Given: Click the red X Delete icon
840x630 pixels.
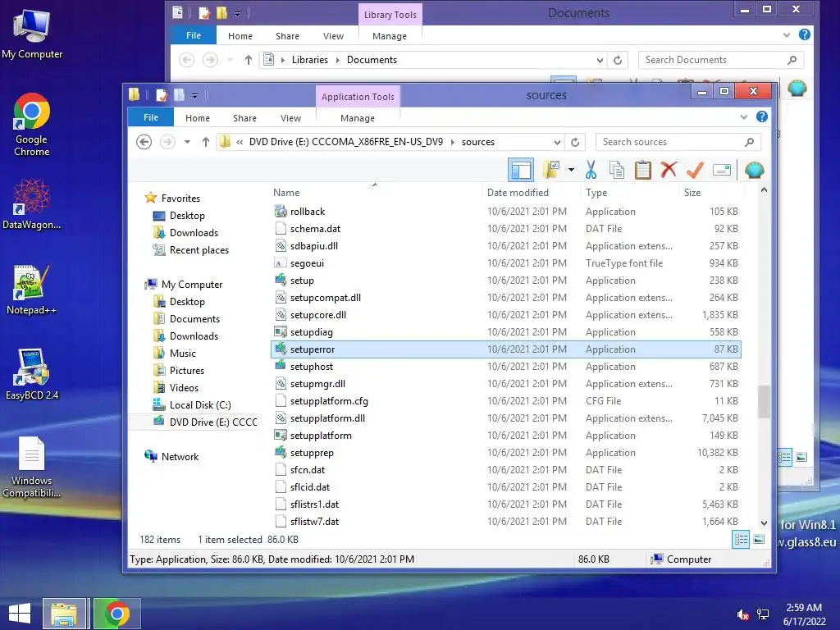Looking at the screenshot, I should pos(669,170).
